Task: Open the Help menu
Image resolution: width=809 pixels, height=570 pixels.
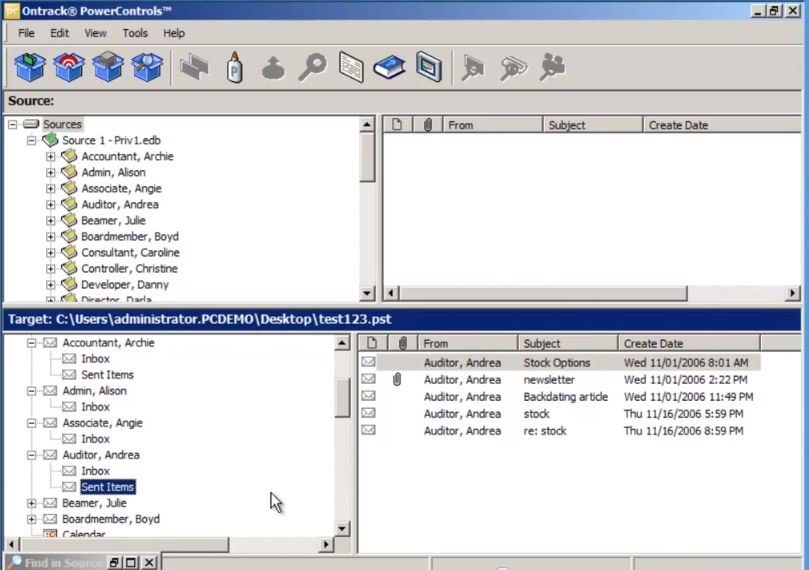Action: click(174, 33)
